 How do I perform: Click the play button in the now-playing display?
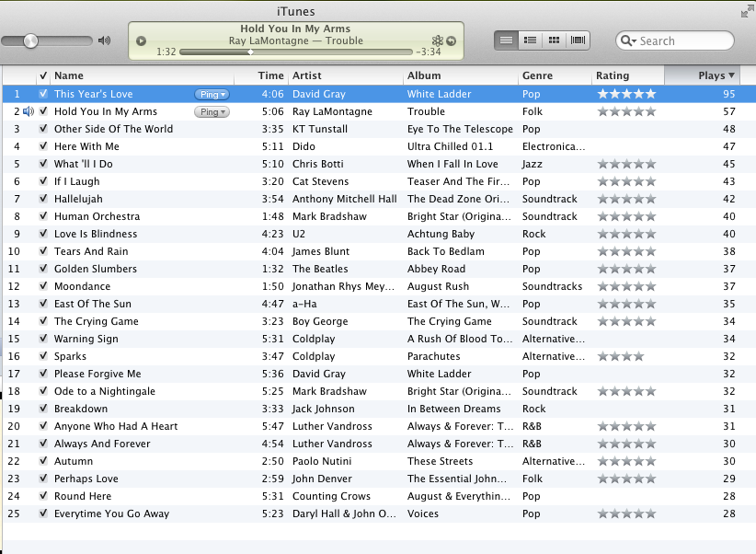coord(141,41)
